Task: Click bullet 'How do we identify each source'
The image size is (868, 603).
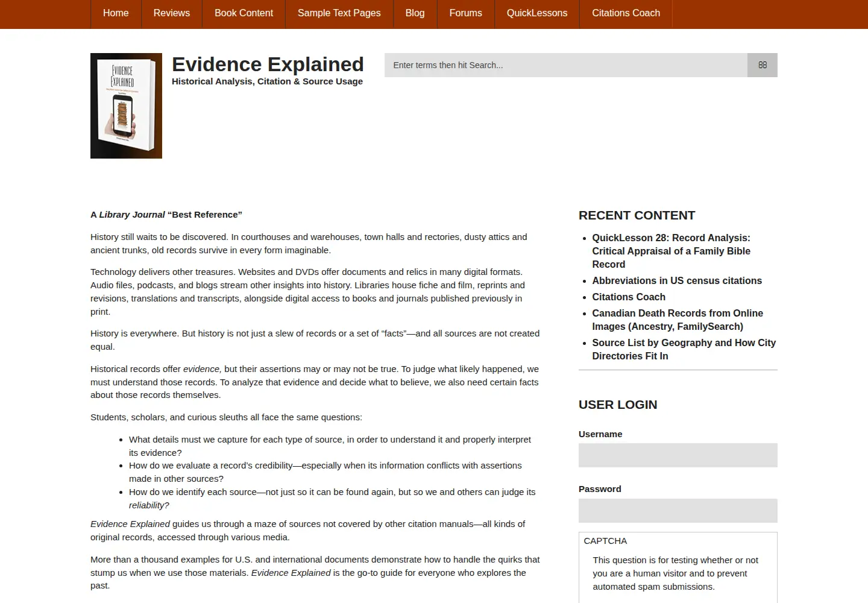Action: pyautogui.click(x=332, y=499)
